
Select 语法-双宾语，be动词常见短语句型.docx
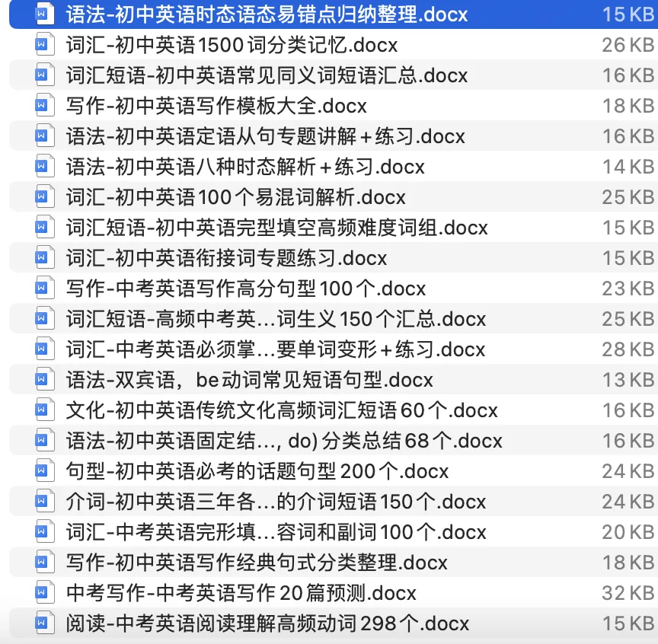[249, 380]
